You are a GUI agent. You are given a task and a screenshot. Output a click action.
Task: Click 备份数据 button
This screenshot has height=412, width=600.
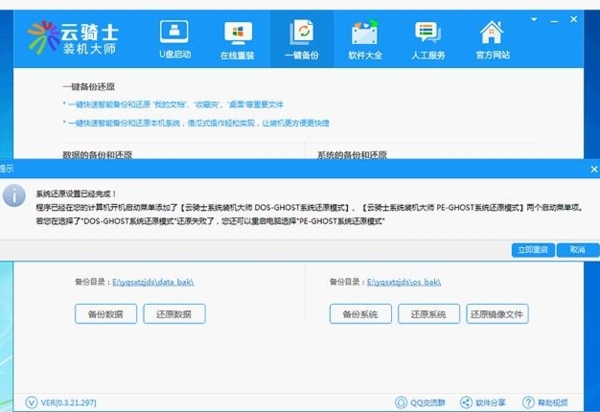106,314
